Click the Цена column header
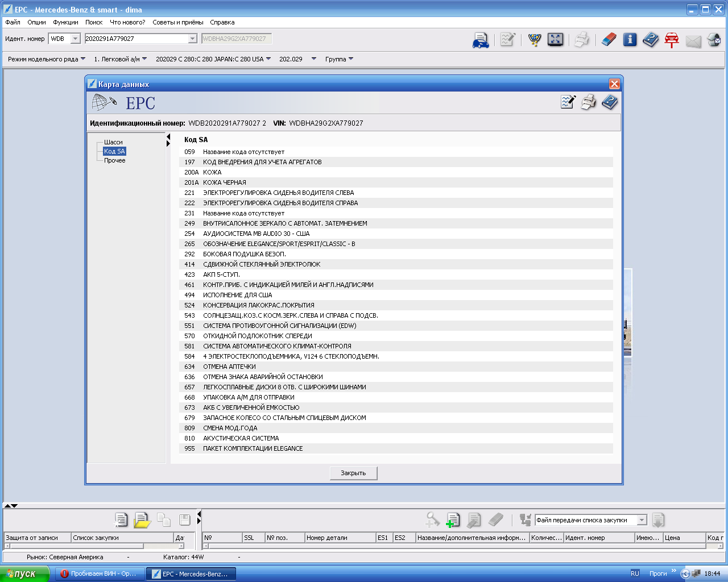Image resolution: width=728 pixels, height=582 pixels. point(684,538)
